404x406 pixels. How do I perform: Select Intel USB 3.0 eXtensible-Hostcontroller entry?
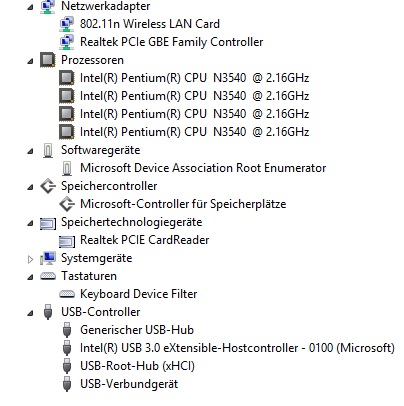pyautogui.click(x=237, y=348)
